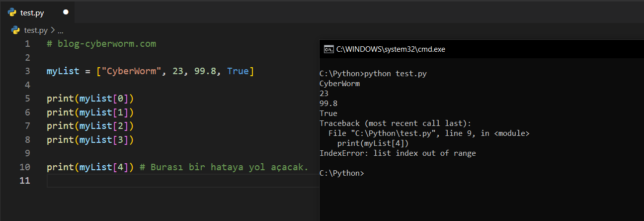Click the IndexError message in the console

tap(398, 153)
